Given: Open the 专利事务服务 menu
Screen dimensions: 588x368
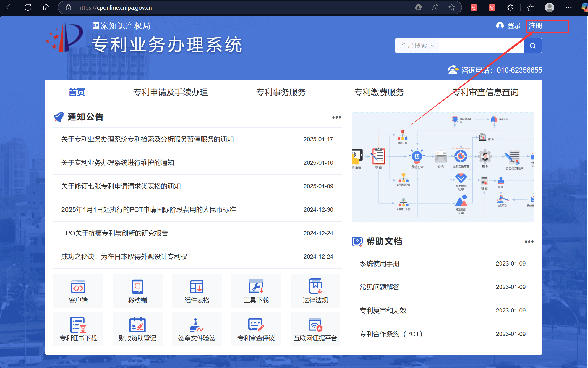Looking at the screenshot, I should pos(281,92).
